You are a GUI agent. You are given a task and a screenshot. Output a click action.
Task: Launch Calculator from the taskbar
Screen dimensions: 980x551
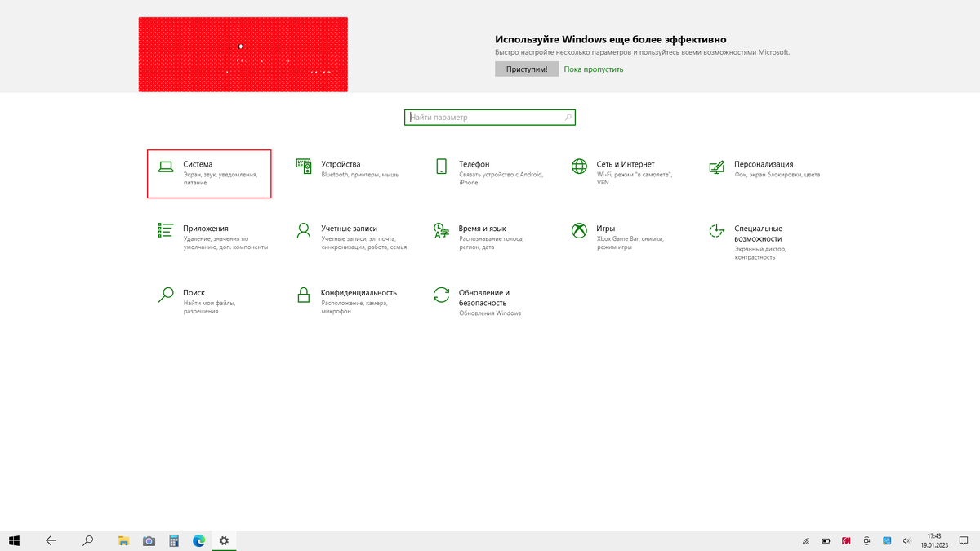click(174, 540)
